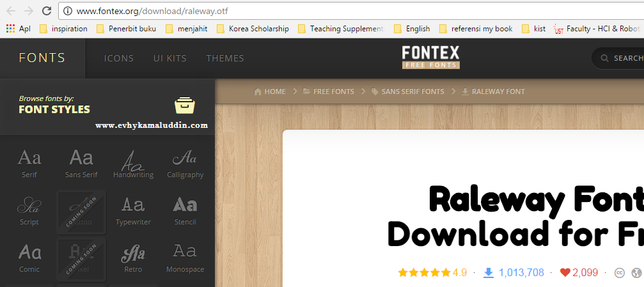This screenshot has width=644, height=287.
Task: Open the UI KITS tab
Action: click(170, 58)
